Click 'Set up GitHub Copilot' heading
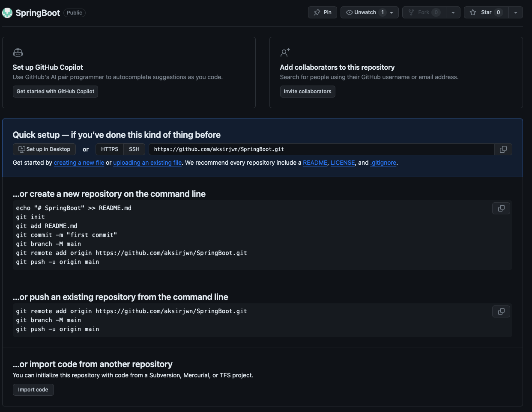 (48, 67)
